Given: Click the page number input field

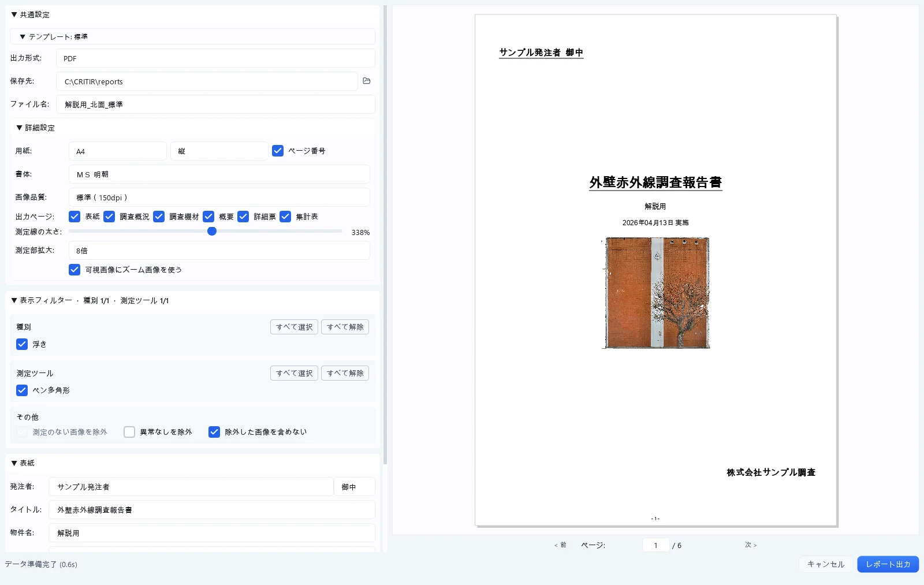Looking at the screenshot, I should [656, 545].
